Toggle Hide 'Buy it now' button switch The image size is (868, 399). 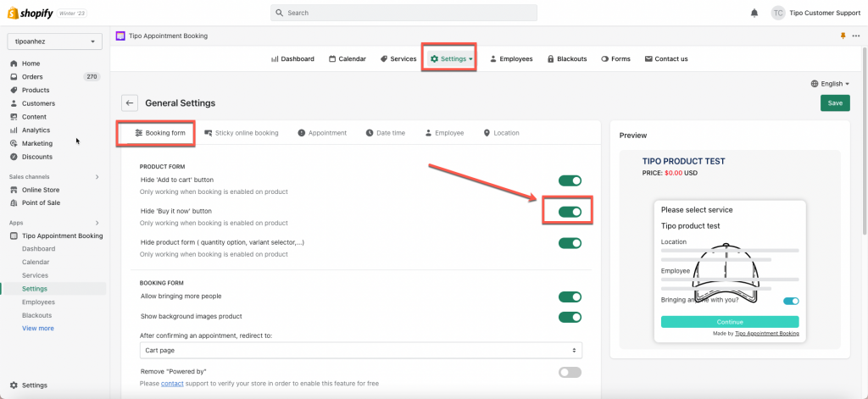570,212
